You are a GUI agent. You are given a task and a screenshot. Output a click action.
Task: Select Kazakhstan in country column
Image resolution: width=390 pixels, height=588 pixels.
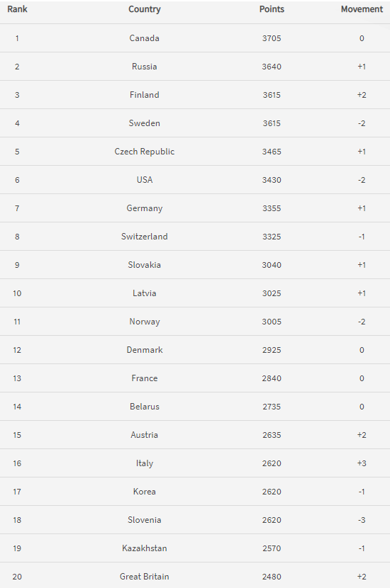click(145, 548)
